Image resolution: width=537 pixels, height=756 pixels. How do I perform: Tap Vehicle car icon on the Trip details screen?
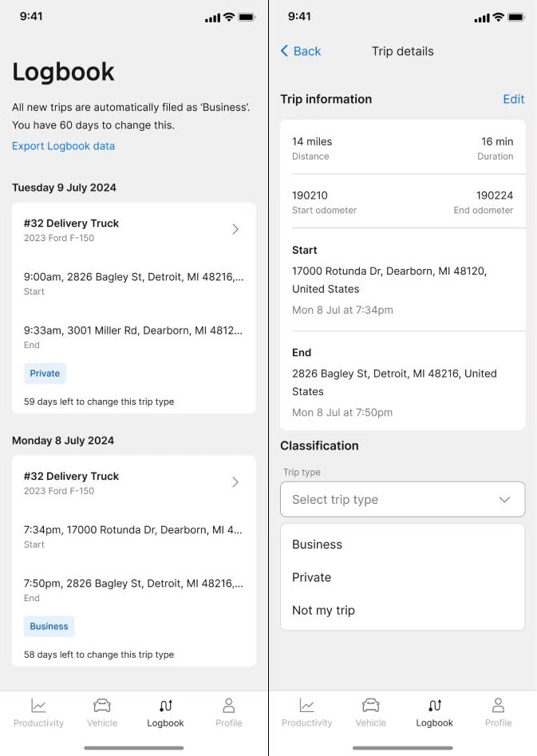[370, 706]
